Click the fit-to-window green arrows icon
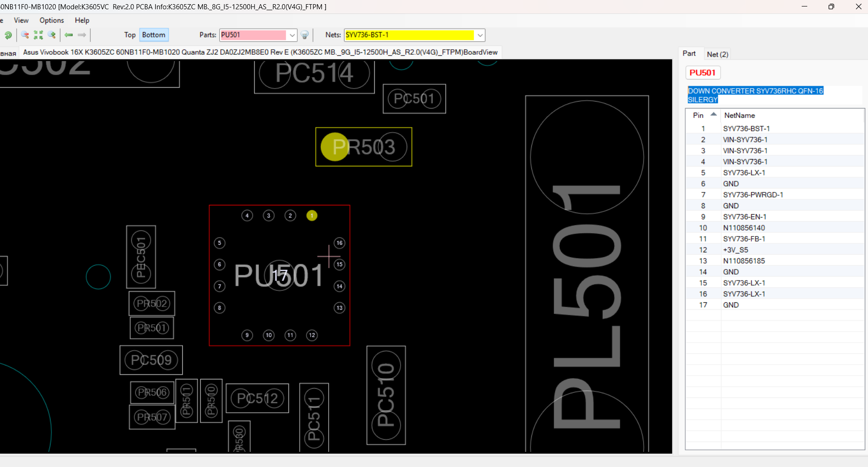 [38, 35]
